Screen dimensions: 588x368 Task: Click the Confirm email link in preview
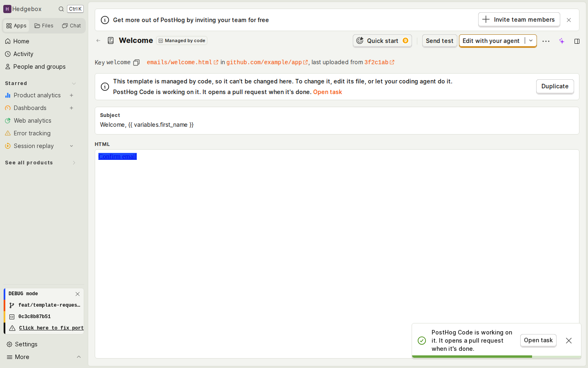click(118, 157)
